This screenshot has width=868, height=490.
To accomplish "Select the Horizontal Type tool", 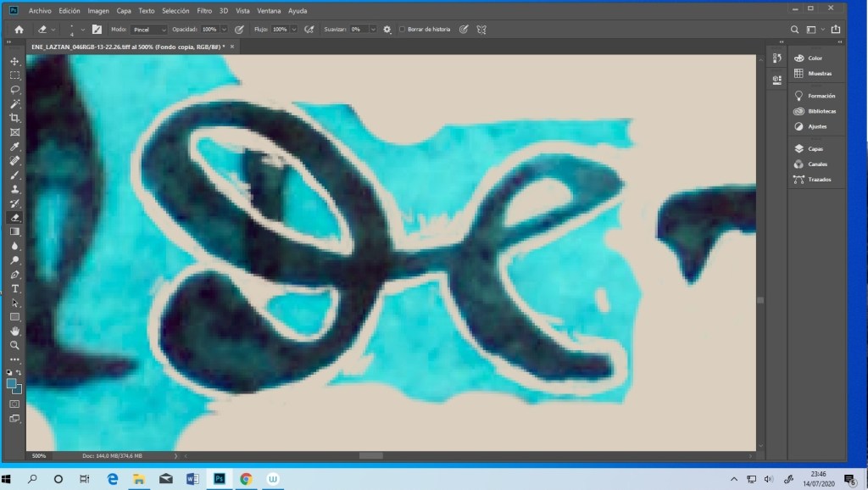I will [x=14, y=288].
